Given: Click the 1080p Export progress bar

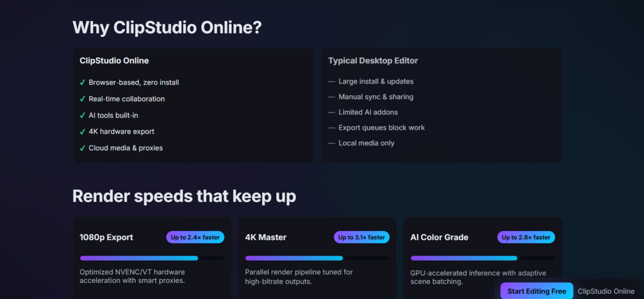Looking at the screenshot, I should pos(152,259).
